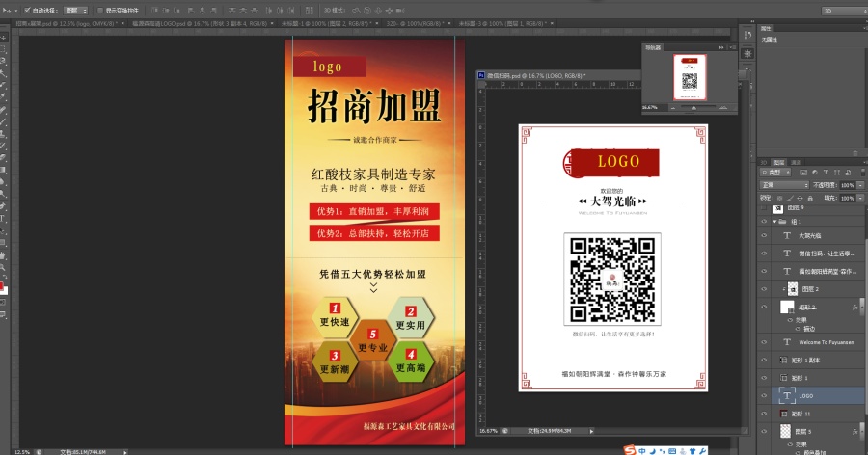Select the Gradient tool
This screenshot has height=455, width=868.
tap(3, 170)
